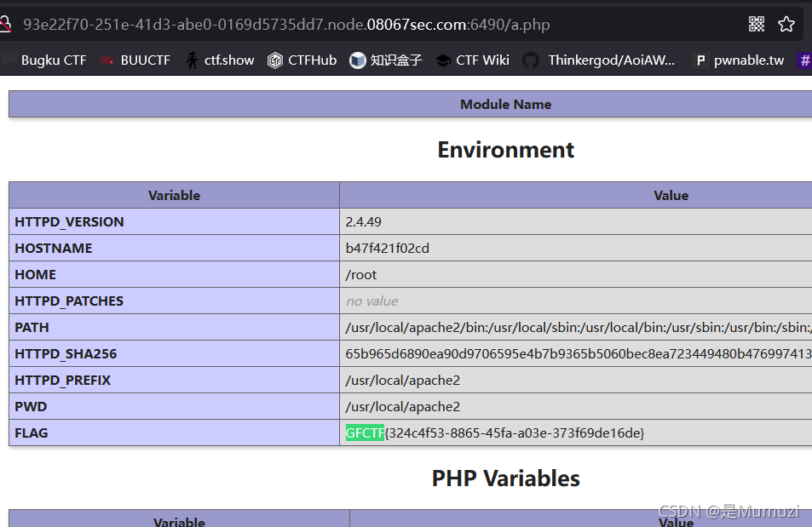
Task: Click the ctf.show bookmark favicon
Action: pyautogui.click(x=192, y=60)
